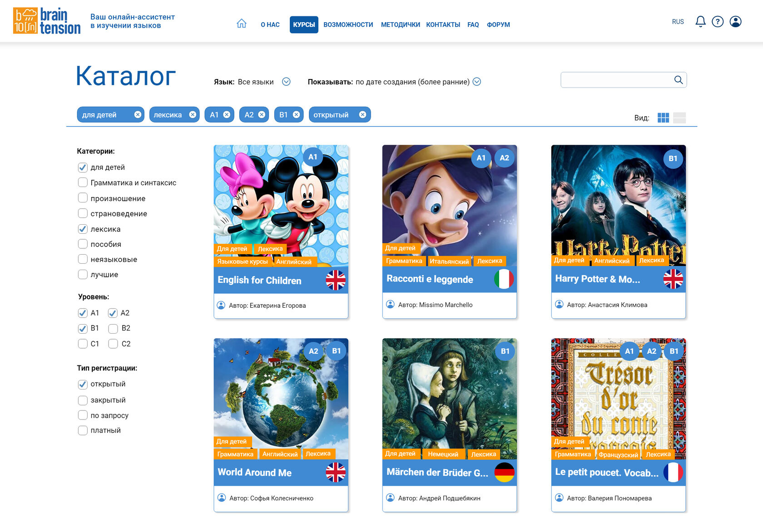Check the 'произношение' category checkbox
763x532 pixels.
(x=83, y=198)
